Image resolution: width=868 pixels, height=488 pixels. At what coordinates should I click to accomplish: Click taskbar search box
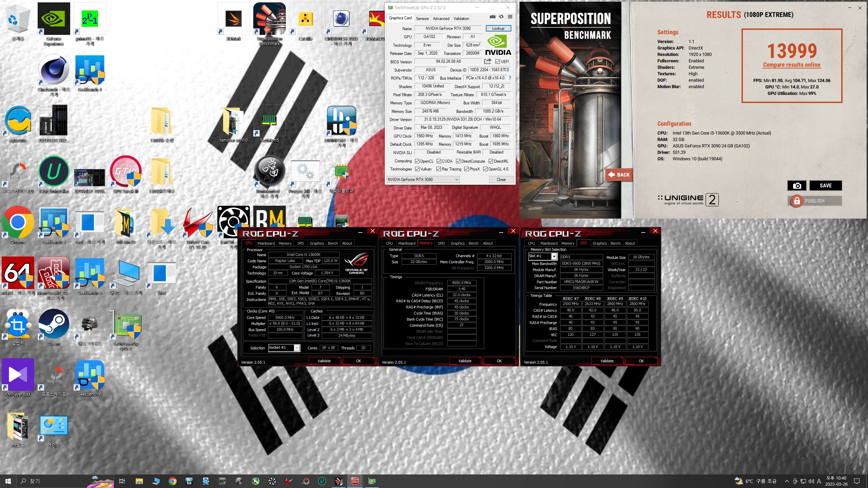(x=64, y=481)
